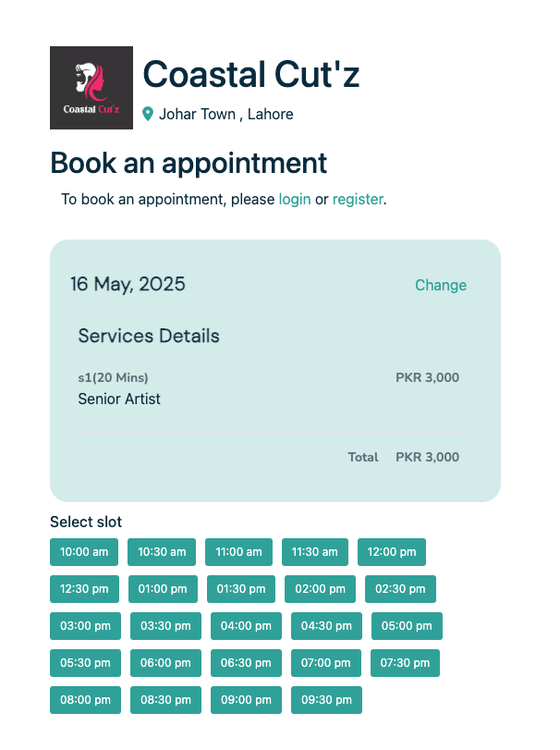Pick the 08:00 pm slot
Image resolution: width=560 pixels, height=750 pixels.
[85, 700]
